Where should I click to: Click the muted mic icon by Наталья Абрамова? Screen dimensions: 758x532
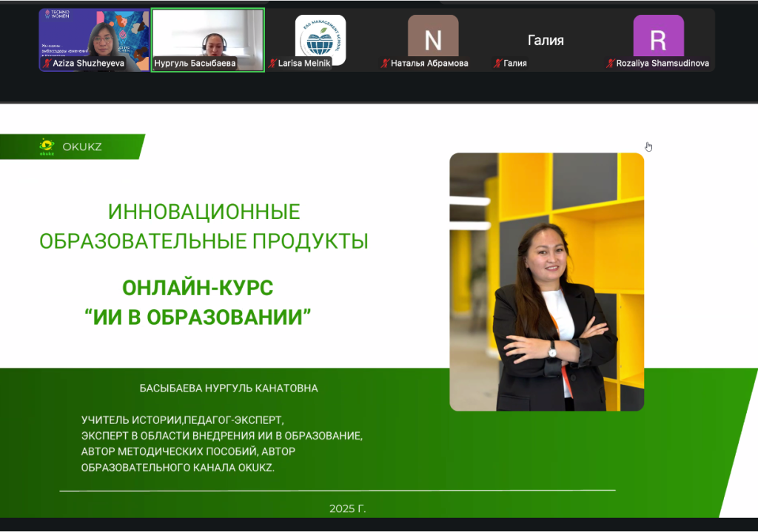(385, 64)
